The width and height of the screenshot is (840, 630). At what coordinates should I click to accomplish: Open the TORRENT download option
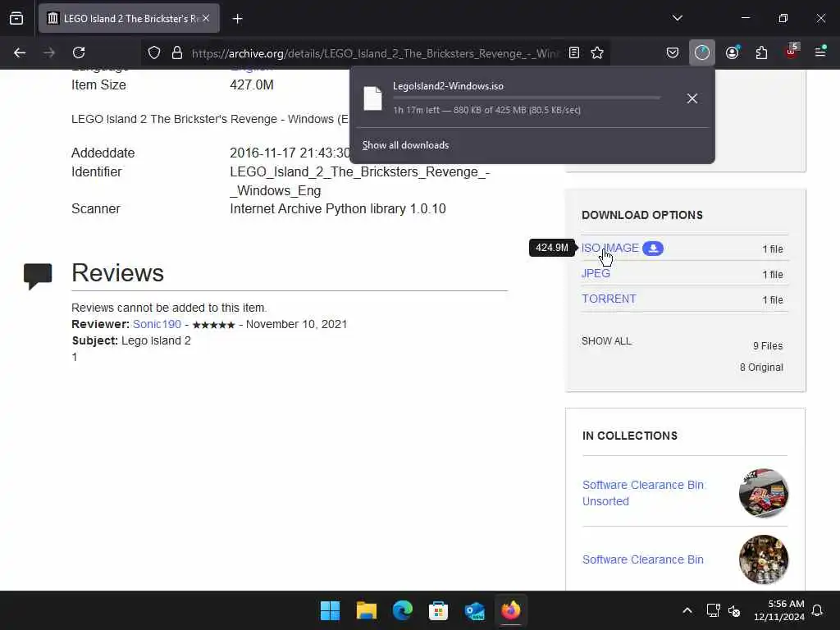(609, 299)
